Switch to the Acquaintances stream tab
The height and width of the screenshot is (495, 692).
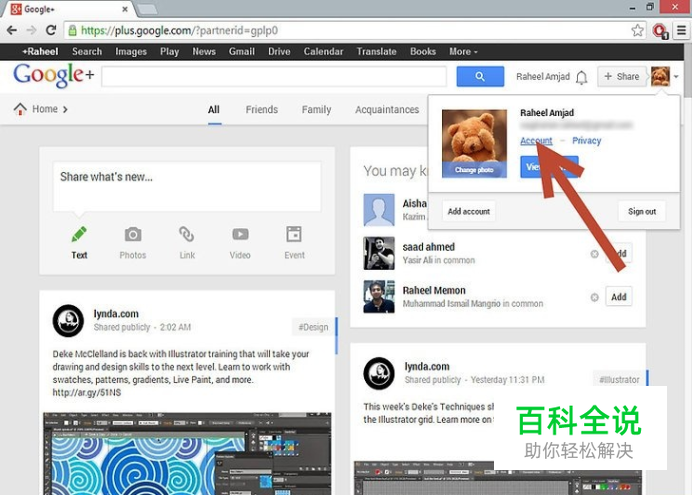coord(387,109)
